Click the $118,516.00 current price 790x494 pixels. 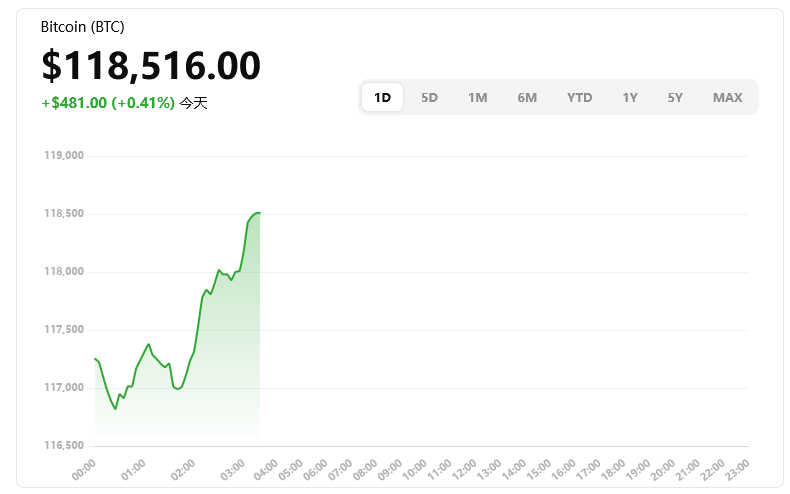(x=151, y=65)
